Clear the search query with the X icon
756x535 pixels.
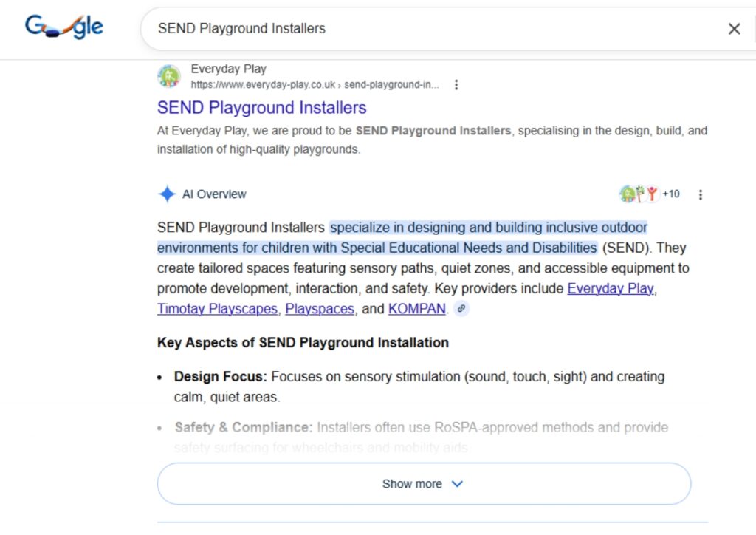pos(734,29)
